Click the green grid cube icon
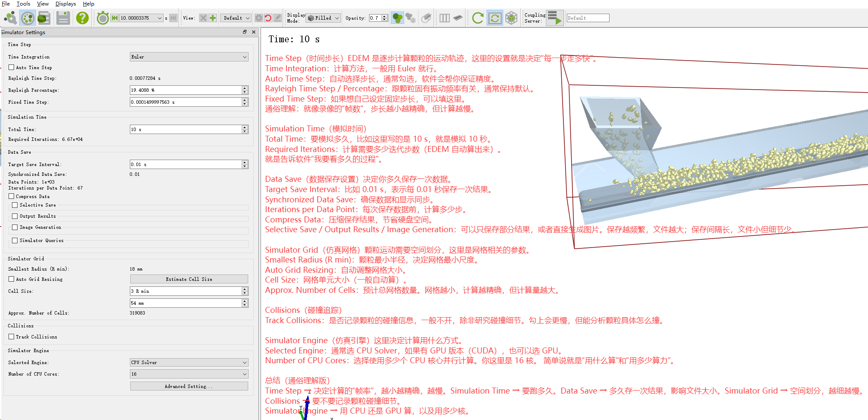 511,18
